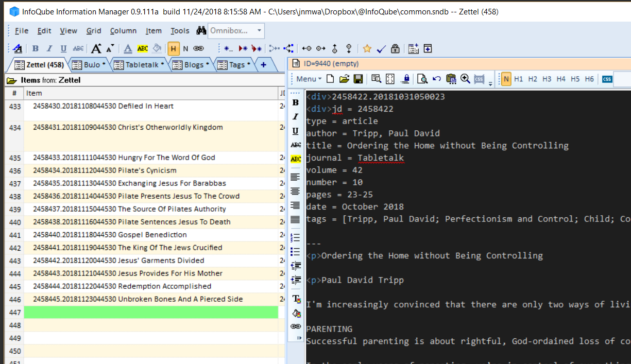The width and height of the screenshot is (631, 364).
Task: Click the expand hierarchy tree icon
Action: tap(289, 48)
